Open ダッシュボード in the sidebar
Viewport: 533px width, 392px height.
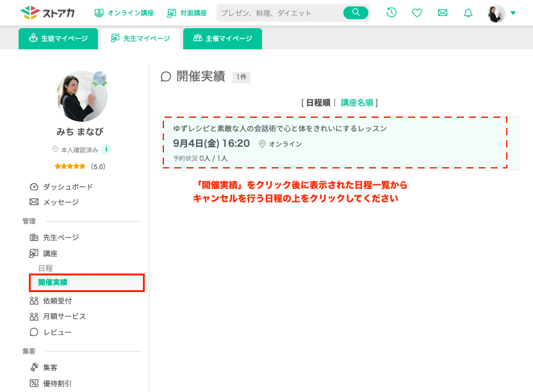pos(61,186)
